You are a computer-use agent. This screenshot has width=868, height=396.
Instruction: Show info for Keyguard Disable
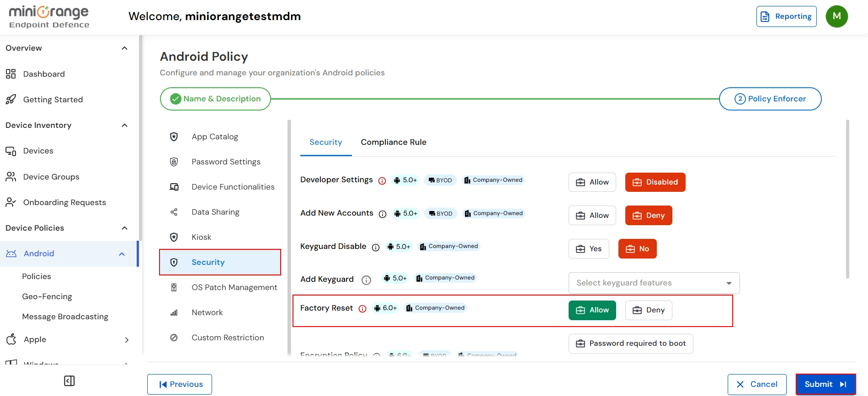pyautogui.click(x=376, y=248)
